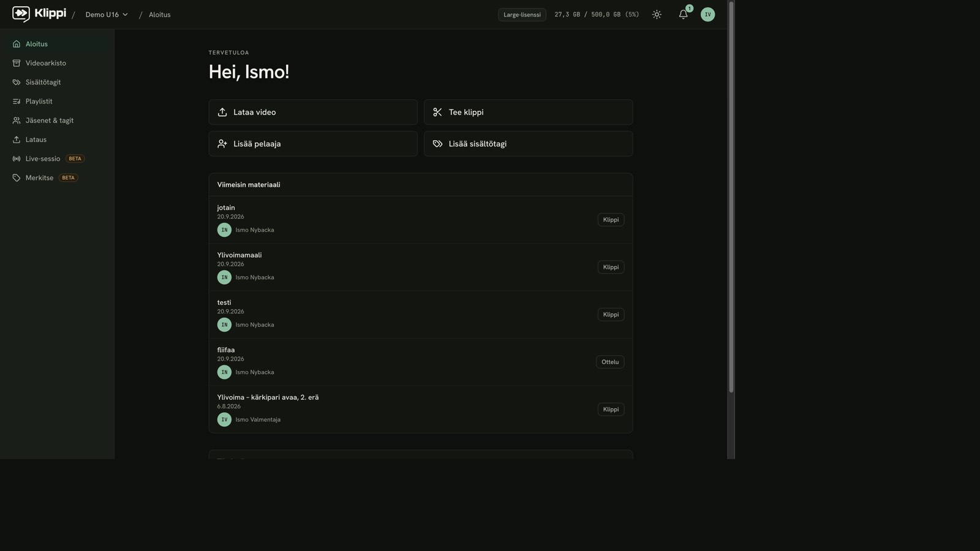The width and height of the screenshot is (980, 551).
Task: Open the jotain material row
Action: point(421,220)
